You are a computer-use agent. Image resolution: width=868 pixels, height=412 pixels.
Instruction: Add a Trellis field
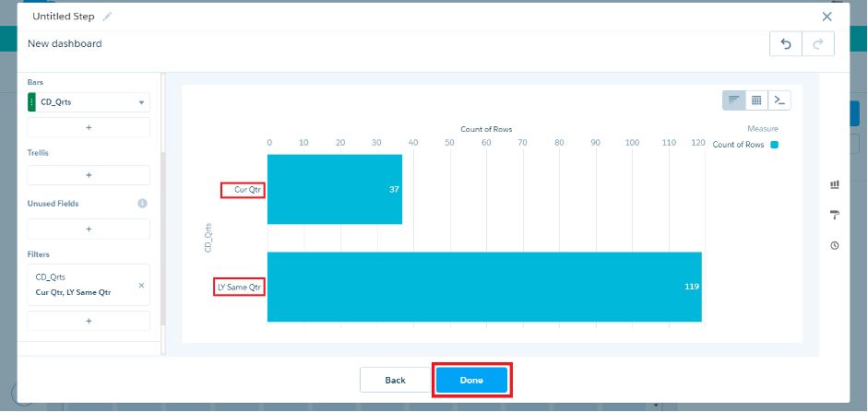tap(89, 175)
